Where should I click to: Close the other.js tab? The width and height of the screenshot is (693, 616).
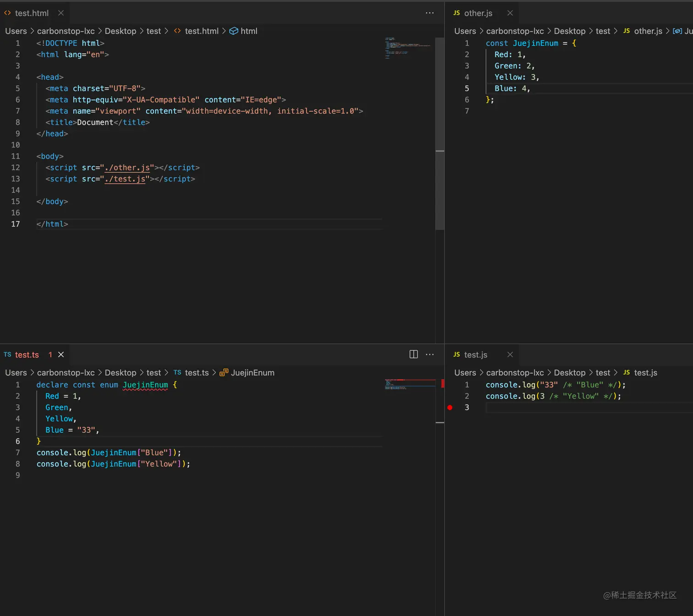pyautogui.click(x=510, y=13)
